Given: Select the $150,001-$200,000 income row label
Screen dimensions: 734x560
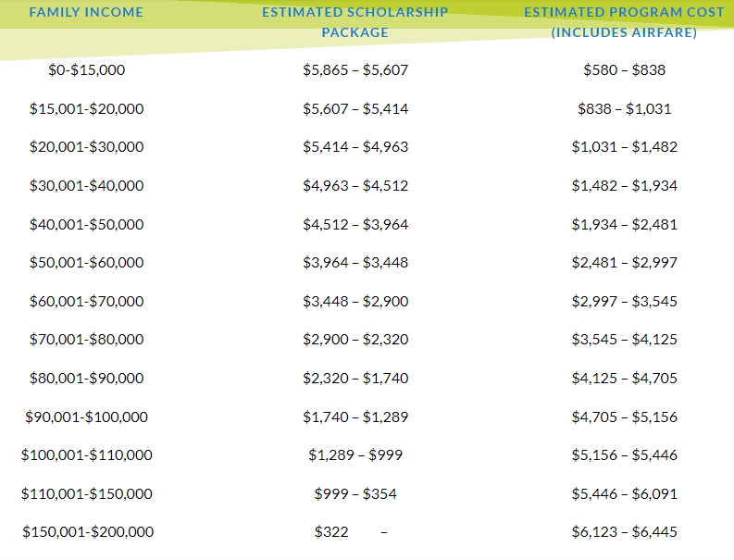Looking at the screenshot, I should 87,531.
